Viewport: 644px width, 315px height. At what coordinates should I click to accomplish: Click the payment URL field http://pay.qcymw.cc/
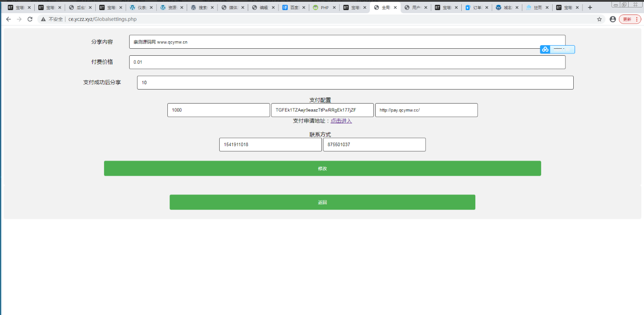[426, 110]
